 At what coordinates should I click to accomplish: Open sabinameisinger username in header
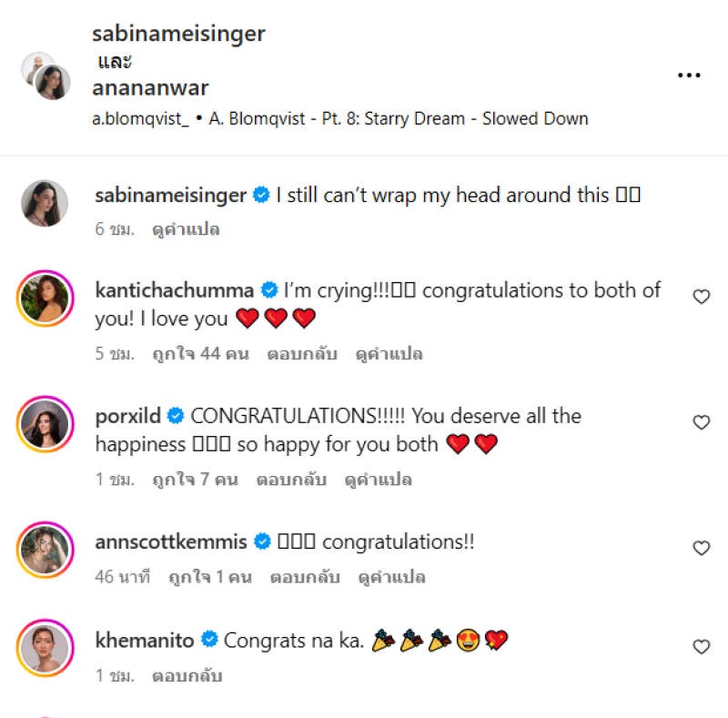(178, 34)
